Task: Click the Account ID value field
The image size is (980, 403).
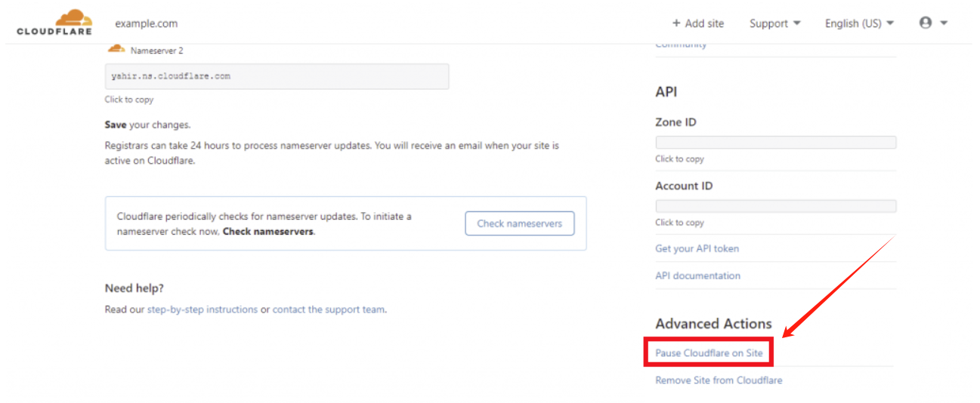Action: click(x=775, y=206)
